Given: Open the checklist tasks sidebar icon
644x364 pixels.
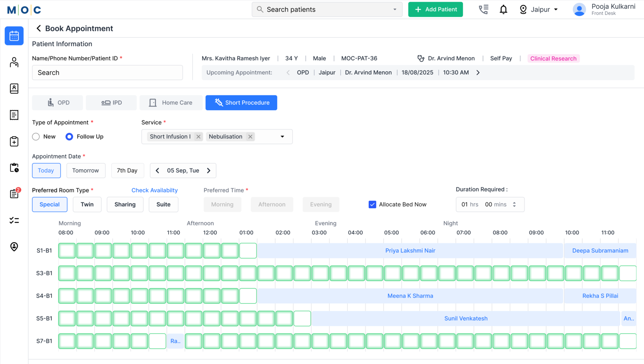Looking at the screenshot, I should click(x=14, y=220).
